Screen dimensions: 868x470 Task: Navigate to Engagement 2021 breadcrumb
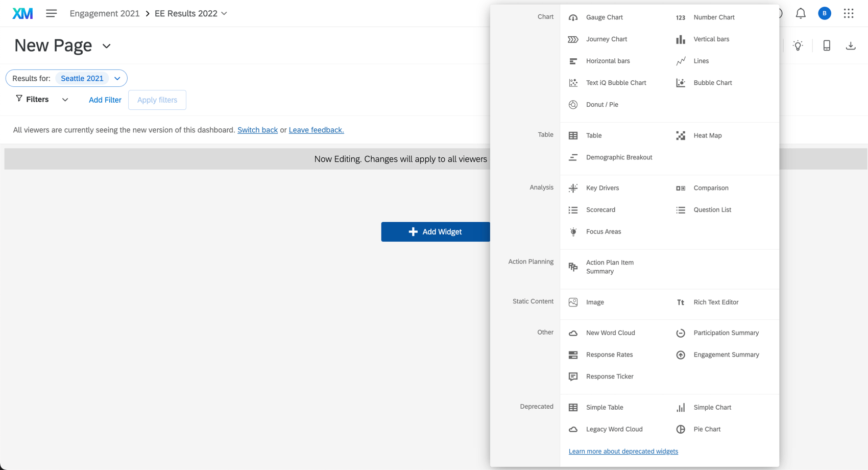click(x=104, y=13)
